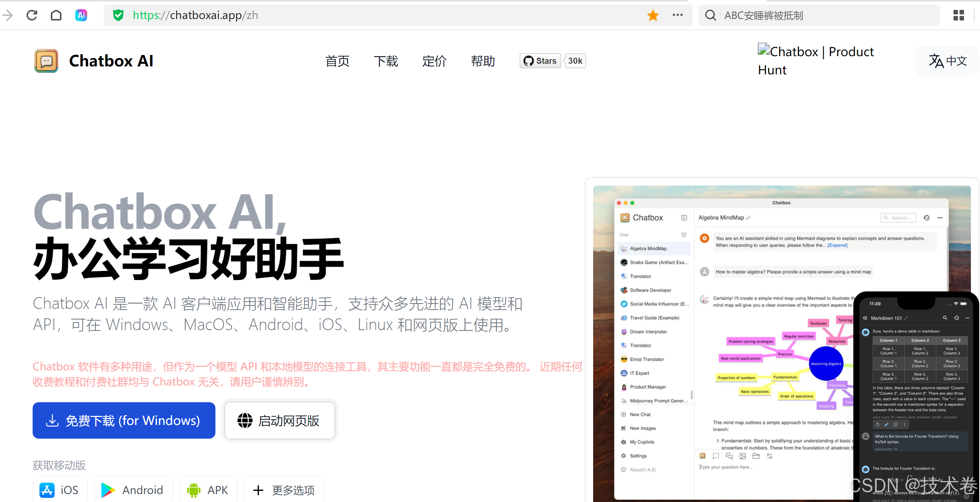Image resolution: width=980 pixels, height=502 pixels.
Task: Select Software Developer chat in preview
Action: tap(653, 290)
